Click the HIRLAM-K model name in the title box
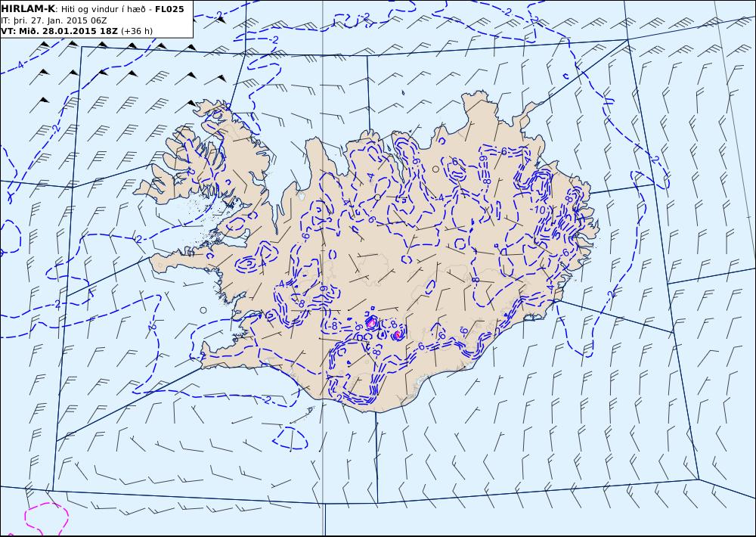 click(28, 8)
